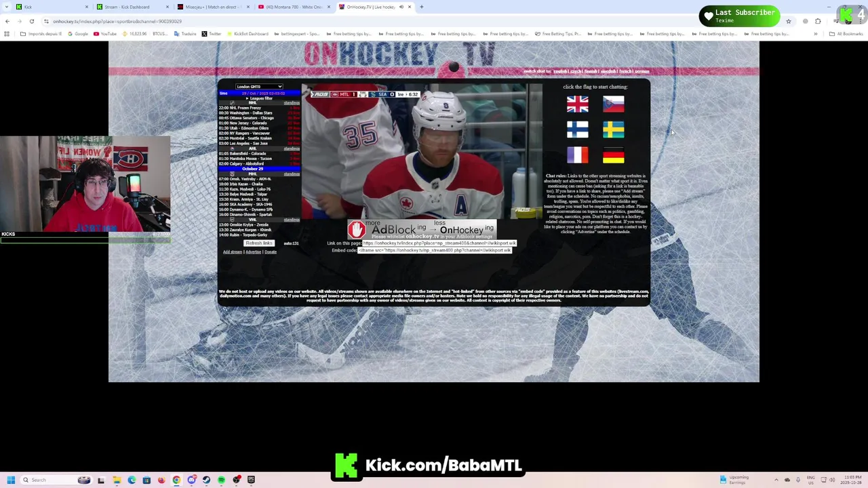Launch Spotify from the taskbar
868x488 pixels.
point(221,480)
